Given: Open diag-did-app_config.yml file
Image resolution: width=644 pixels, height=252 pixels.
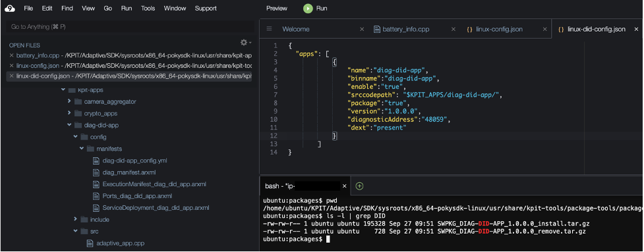Looking at the screenshot, I should pyautogui.click(x=134, y=161).
